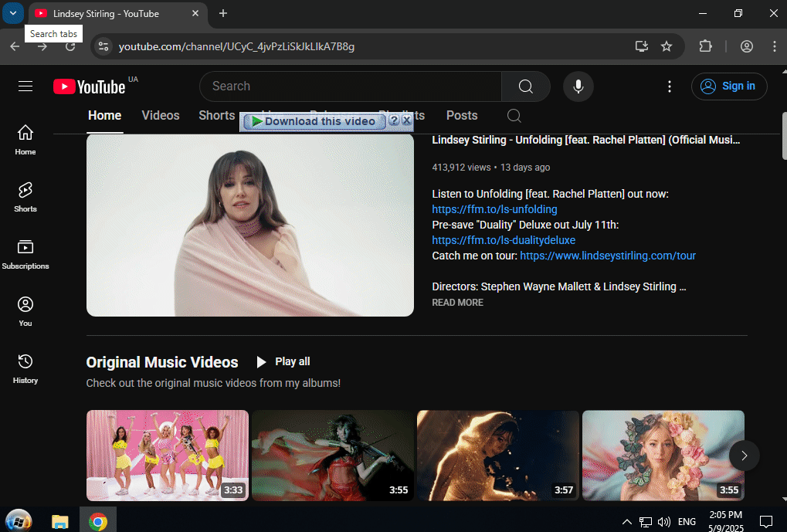The image size is (787, 532).
Task: Open the ffm.to/ls-unfolding link
Action: click(x=494, y=209)
